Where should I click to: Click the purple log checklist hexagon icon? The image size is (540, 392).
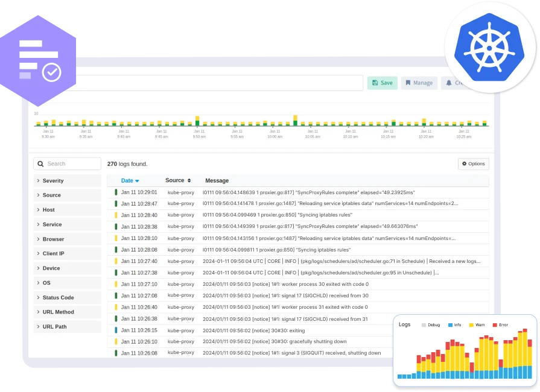38,61
